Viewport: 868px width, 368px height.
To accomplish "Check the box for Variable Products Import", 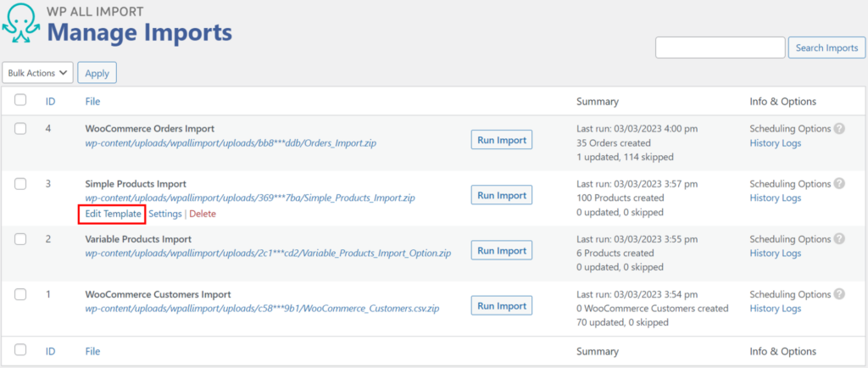I will (20, 239).
